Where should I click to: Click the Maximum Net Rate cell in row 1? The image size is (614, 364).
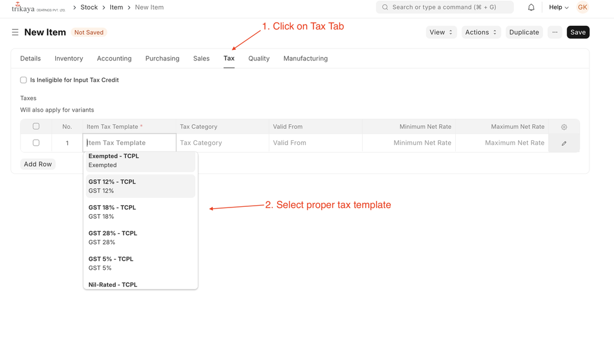click(502, 143)
